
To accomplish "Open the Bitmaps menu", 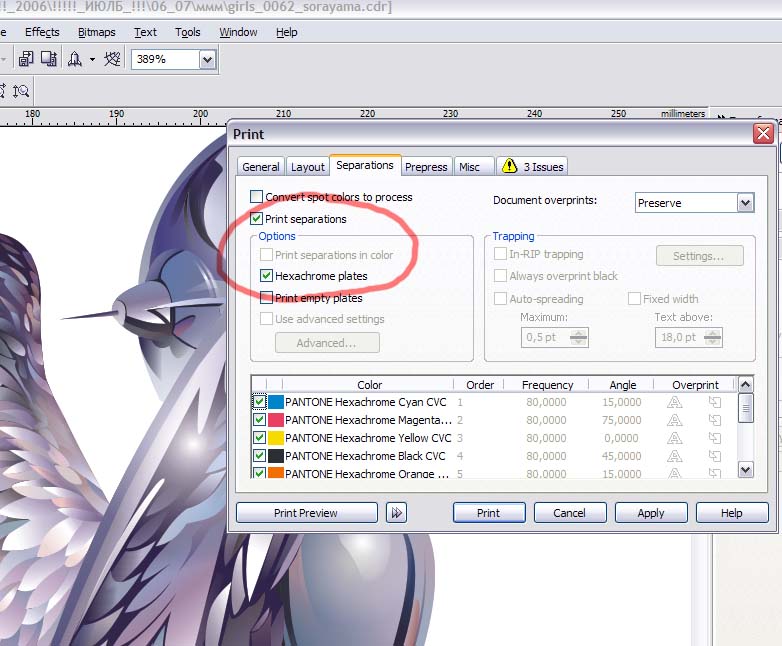I will (96, 32).
